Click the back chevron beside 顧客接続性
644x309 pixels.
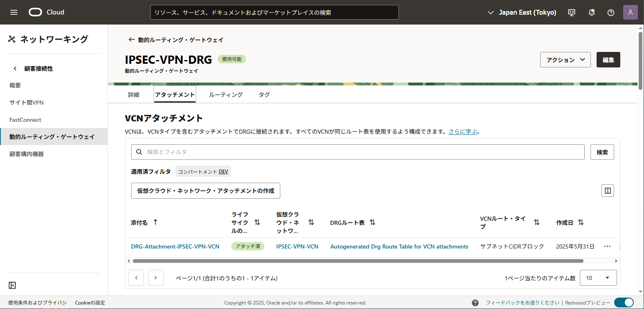point(15,69)
